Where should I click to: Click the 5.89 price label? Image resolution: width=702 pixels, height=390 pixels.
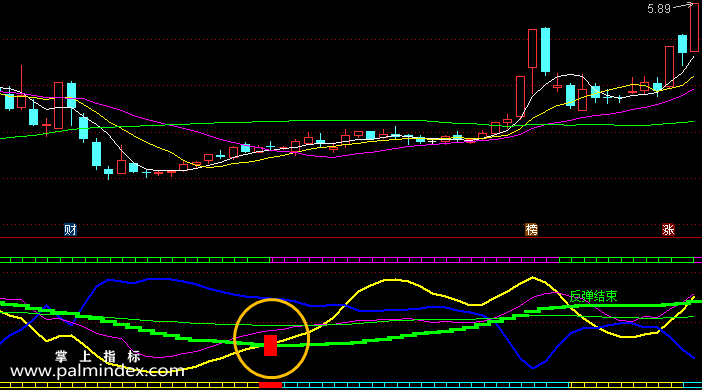click(659, 9)
